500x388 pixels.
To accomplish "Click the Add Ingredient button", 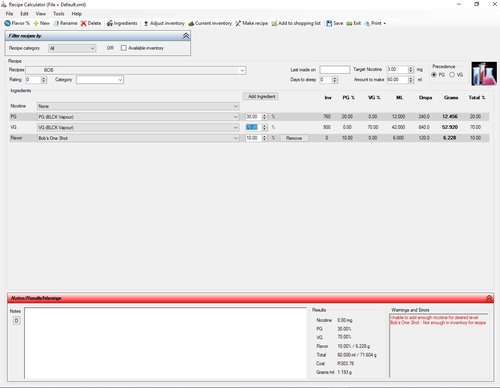I will [261, 96].
